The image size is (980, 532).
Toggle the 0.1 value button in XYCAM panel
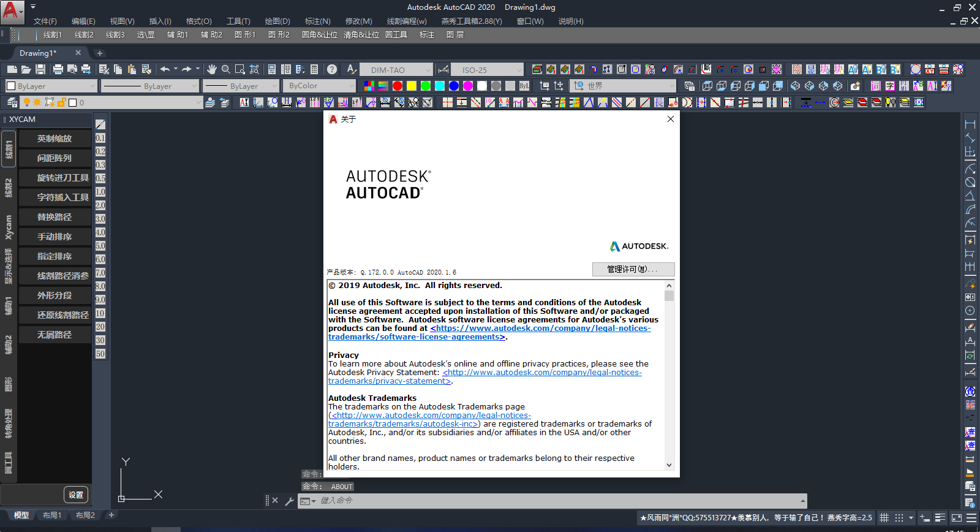coord(100,138)
